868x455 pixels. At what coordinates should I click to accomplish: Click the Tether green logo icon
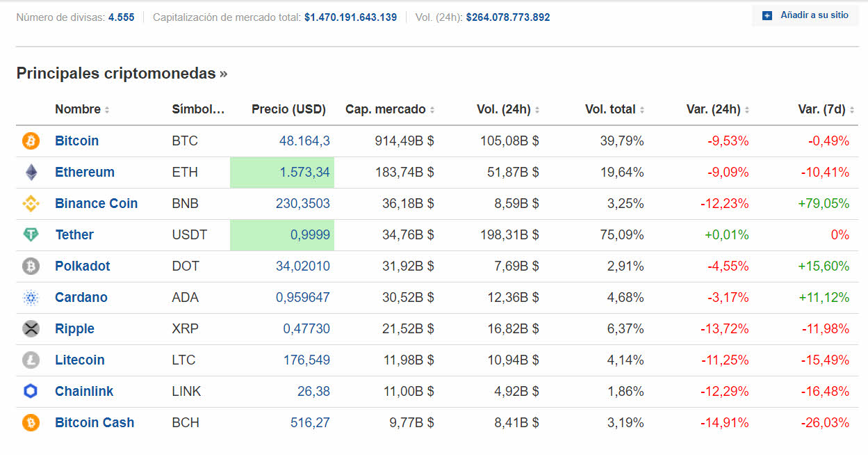[31, 235]
